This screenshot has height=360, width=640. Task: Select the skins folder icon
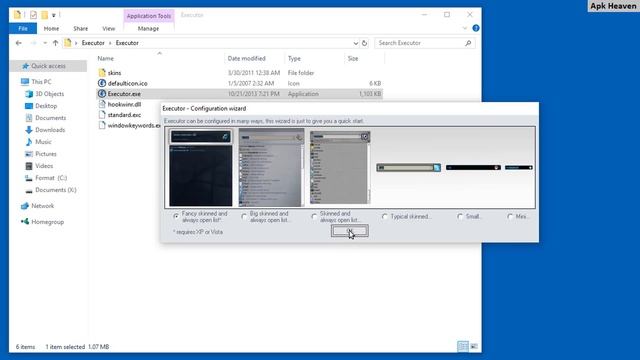click(102, 73)
